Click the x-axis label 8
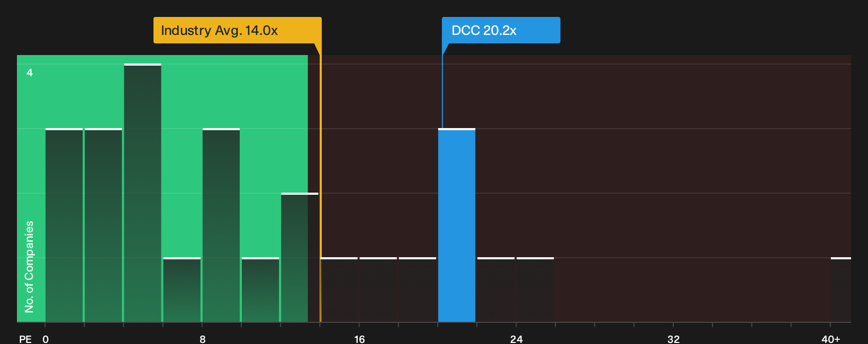 [203, 339]
